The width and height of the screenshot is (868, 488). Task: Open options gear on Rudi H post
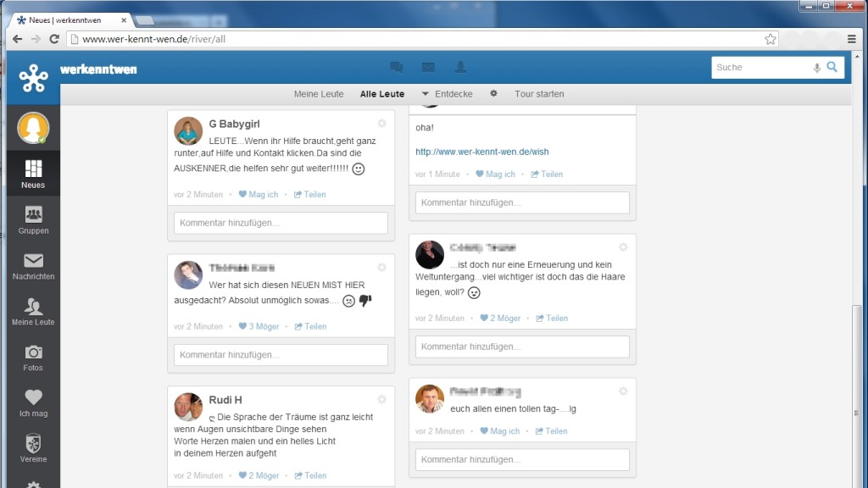click(381, 400)
